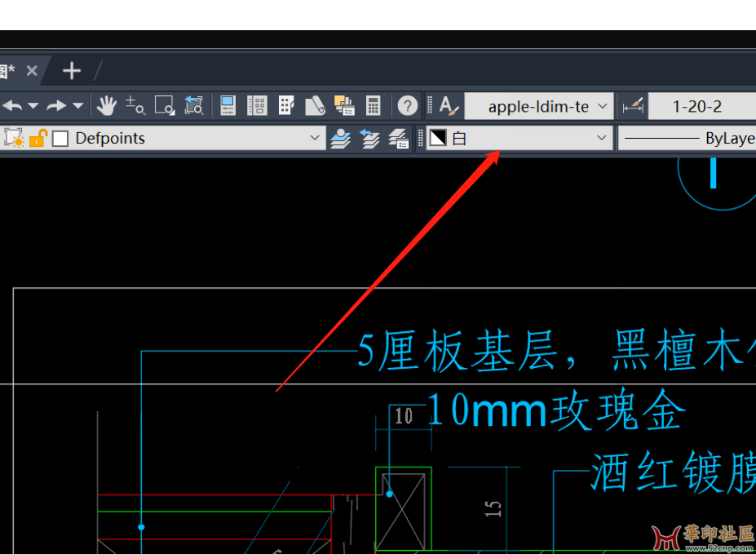
Task: Open the color control dropdown showing 白
Action: [602, 139]
